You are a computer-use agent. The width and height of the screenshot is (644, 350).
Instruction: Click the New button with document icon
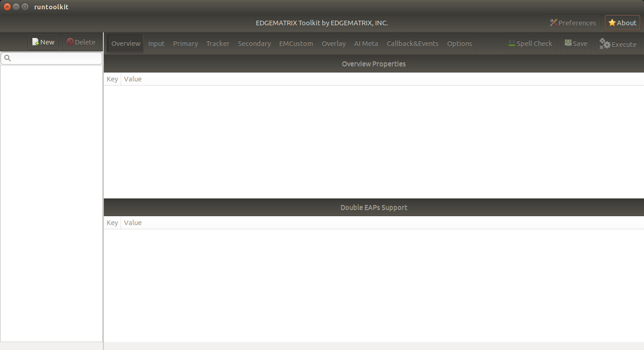(43, 42)
